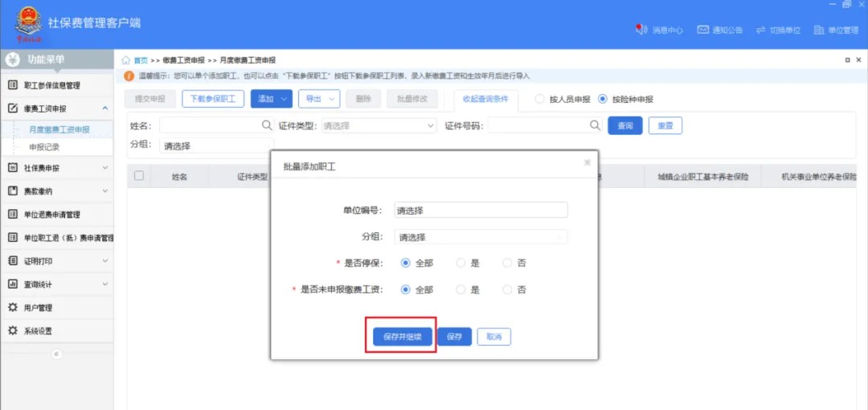
Task: Click the 保存并继续 button
Action: click(403, 337)
